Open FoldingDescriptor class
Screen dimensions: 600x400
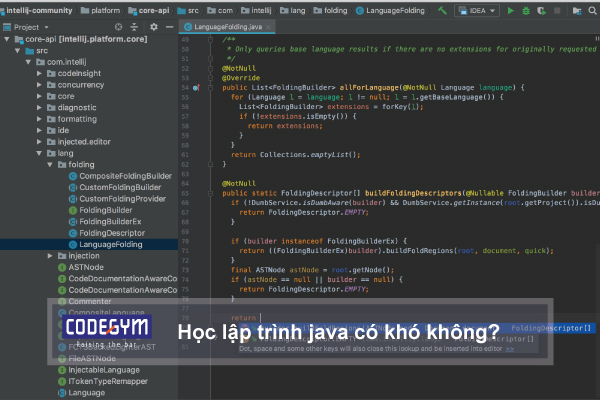(107, 233)
